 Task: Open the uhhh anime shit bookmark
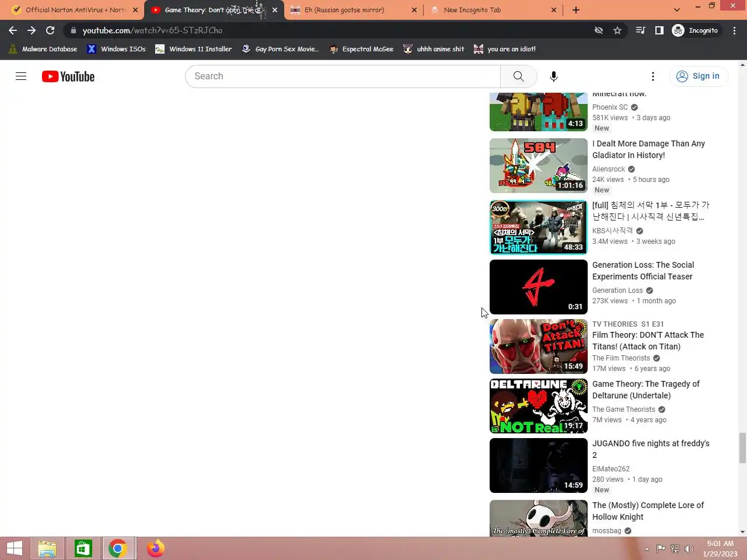(x=434, y=49)
